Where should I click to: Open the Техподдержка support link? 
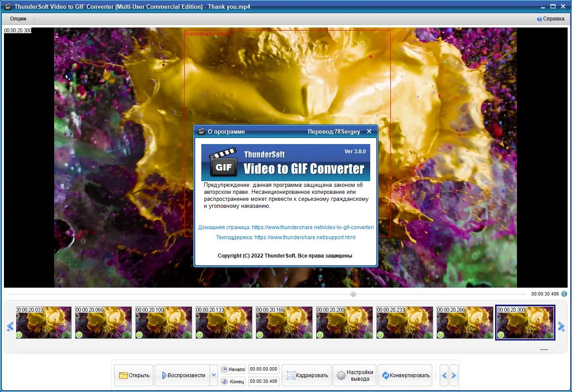[x=286, y=237]
